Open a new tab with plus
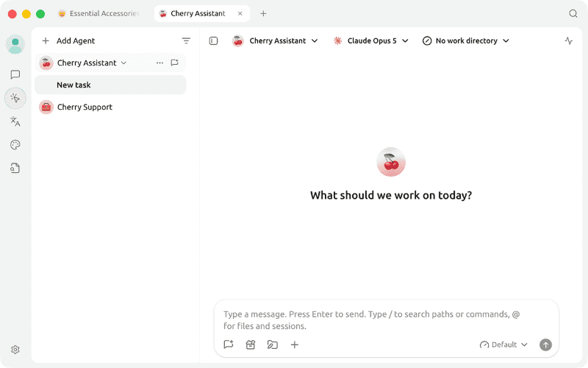Image resolution: width=588 pixels, height=368 pixels. tap(263, 13)
